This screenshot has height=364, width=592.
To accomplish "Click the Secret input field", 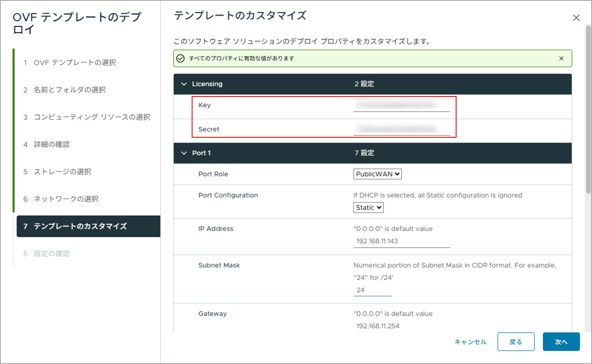I will (401, 129).
